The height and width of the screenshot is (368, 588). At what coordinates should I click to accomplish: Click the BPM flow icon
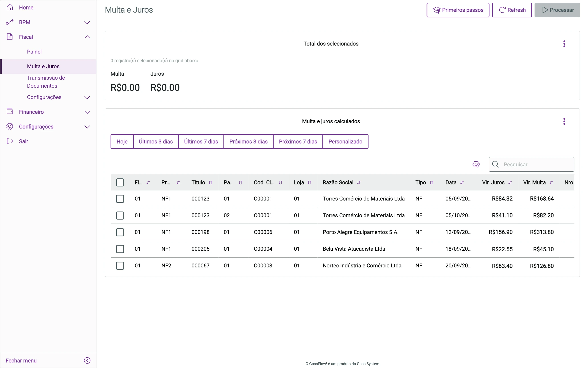click(10, 22)
